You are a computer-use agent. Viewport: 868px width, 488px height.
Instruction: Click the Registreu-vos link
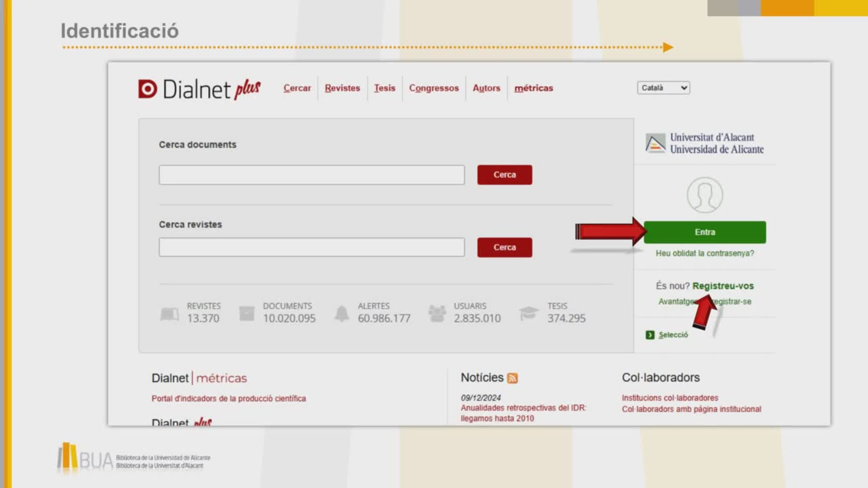click(x=723, y=286)
